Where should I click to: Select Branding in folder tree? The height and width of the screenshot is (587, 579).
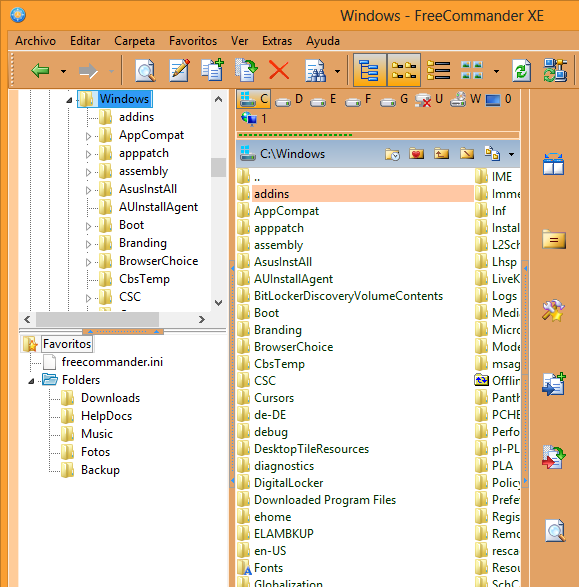[143, 243]
